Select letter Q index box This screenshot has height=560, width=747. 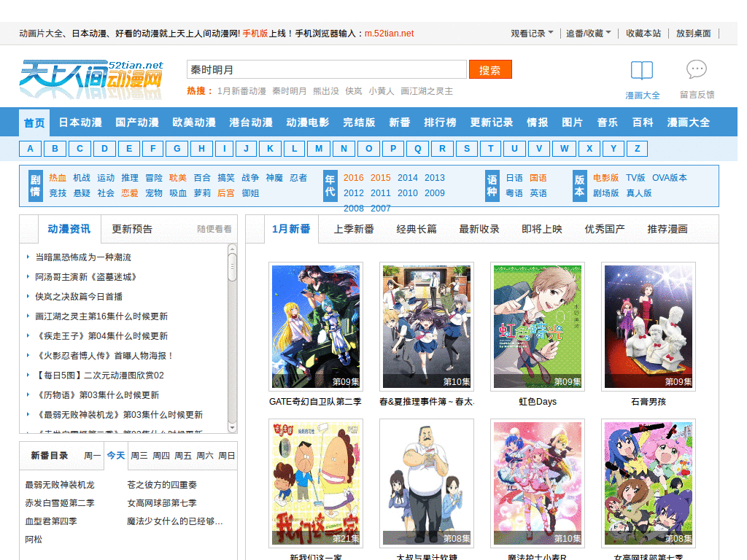click(x=417, y=149)
